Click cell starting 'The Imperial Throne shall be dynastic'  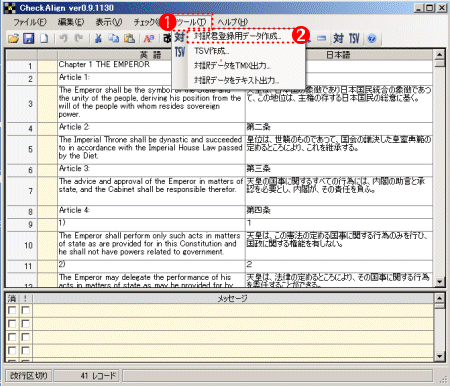pos(151,149)
